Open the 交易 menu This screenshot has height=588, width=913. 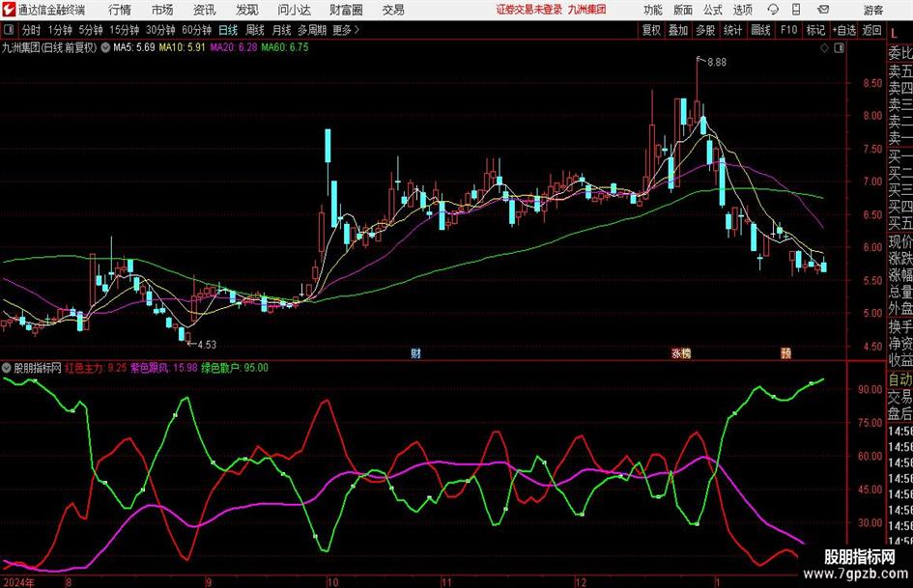coord(393,10)
